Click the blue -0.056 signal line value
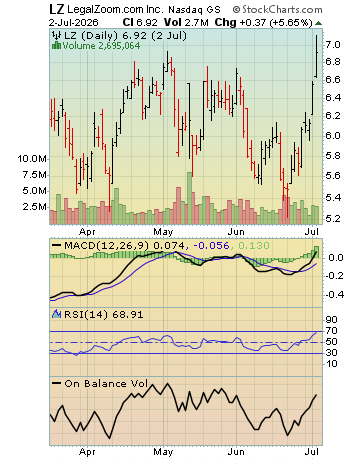Screen dimensions: 360x460 coord(211,246)
